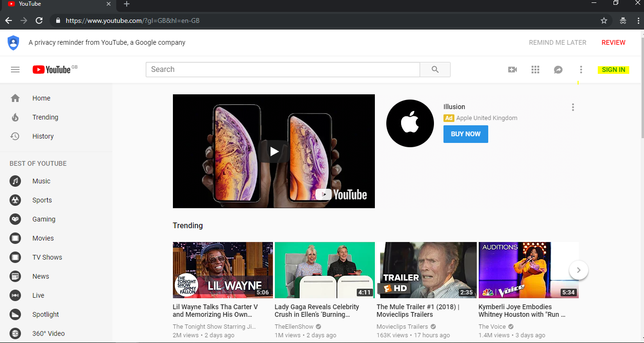Open The Tonight Show channel link

pyautogui.click(x=214, y=327)
